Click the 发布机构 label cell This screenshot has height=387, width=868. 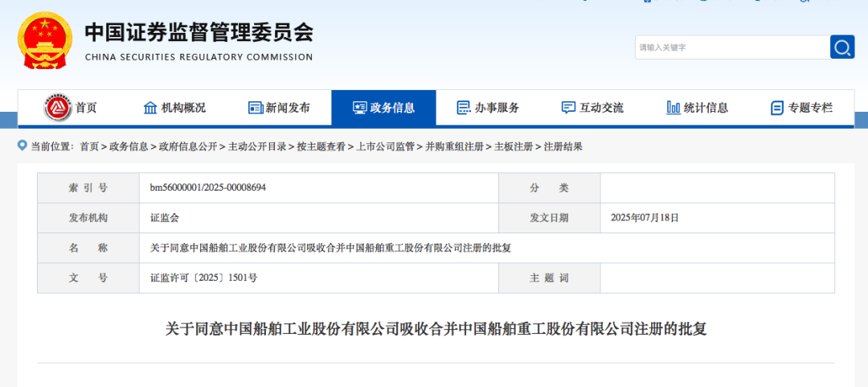(88, 217)
